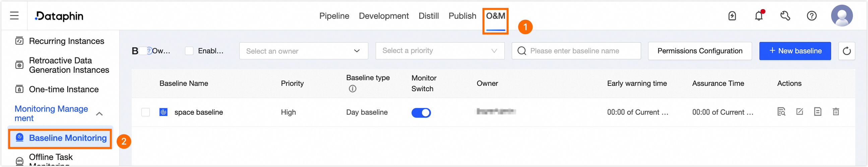Screen dimensions: 868x167
Task: View space baseline details via magnifier document icon
Action: pyautogui.click(x=781, y=112)
